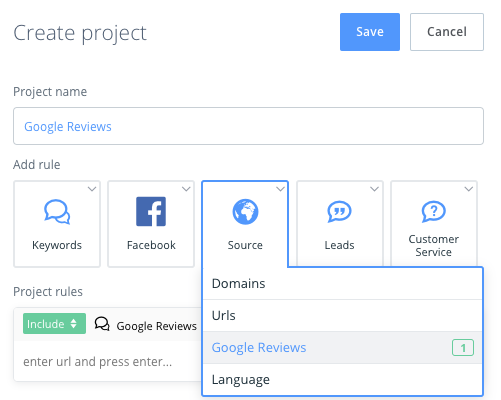The height and width of the screenshot is (400, 501).
Task: Cancel project creation
Action: [447, 32]
